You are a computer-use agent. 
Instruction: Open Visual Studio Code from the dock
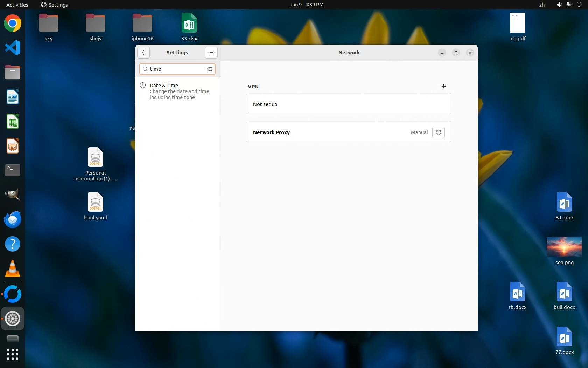point(13,48)
